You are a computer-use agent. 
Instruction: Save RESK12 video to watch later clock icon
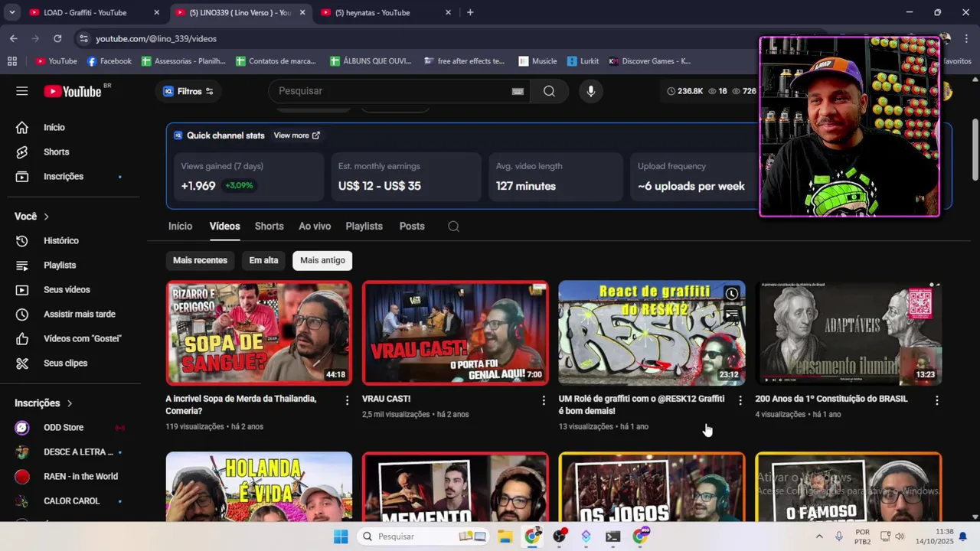pyautogui.click(x=732, y=294)
